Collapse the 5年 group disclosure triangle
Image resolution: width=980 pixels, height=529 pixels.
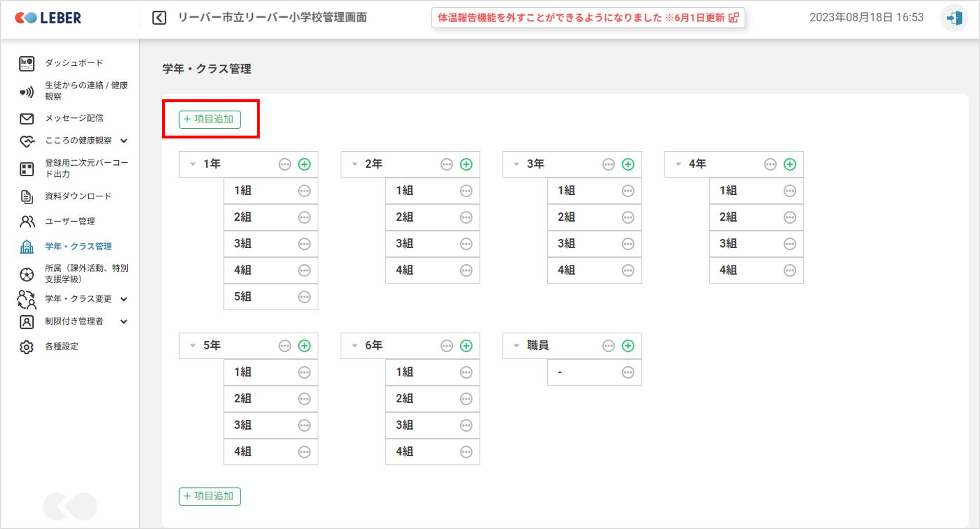193,346
